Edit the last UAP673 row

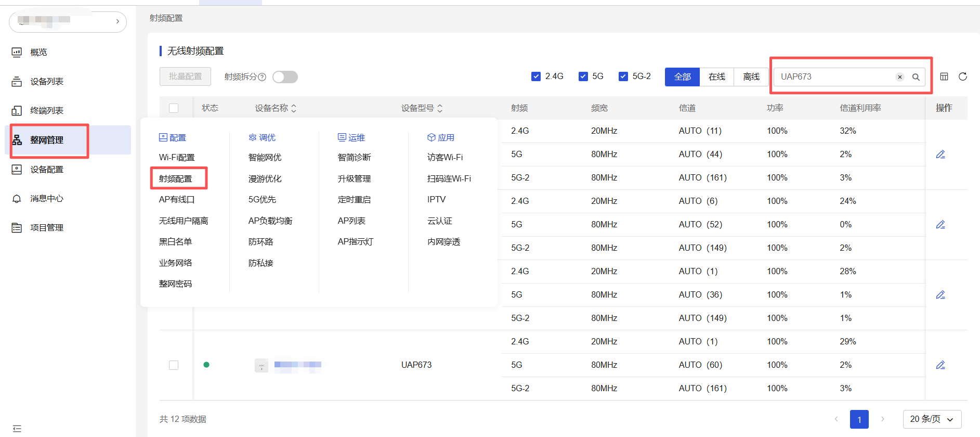(x=940, y=365)
